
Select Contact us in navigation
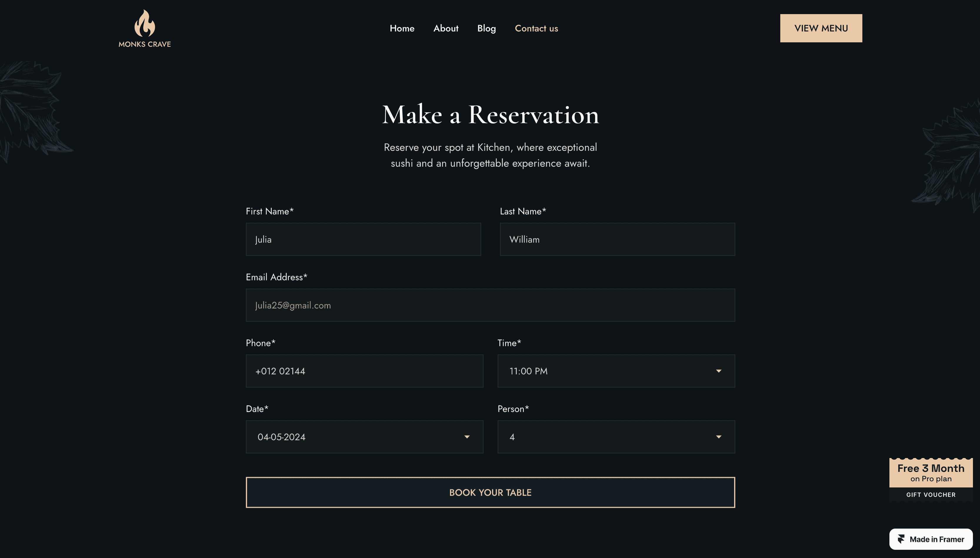(x=536, y=28)
